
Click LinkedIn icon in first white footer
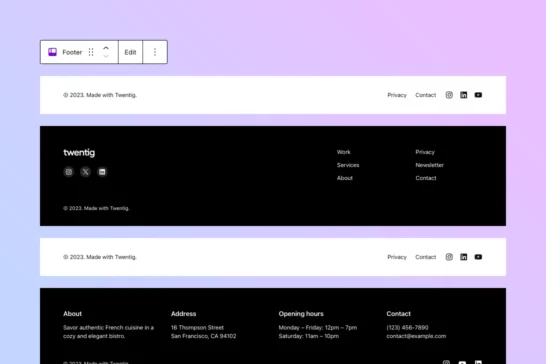pyautogui.click(x=463, y=95)
